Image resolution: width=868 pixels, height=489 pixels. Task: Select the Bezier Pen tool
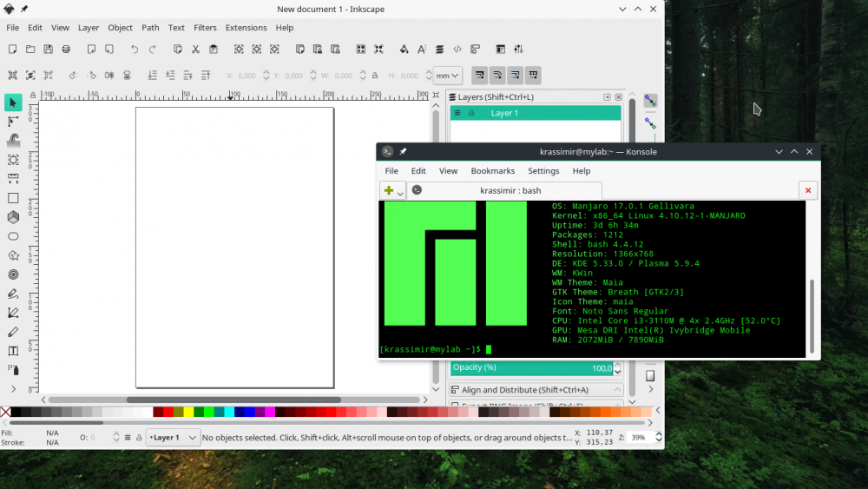13,313
